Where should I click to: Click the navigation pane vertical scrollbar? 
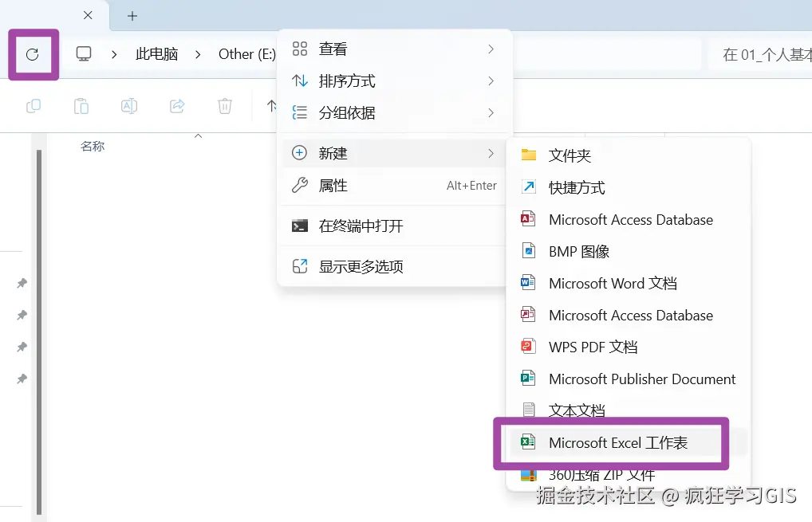click(39, 331)
